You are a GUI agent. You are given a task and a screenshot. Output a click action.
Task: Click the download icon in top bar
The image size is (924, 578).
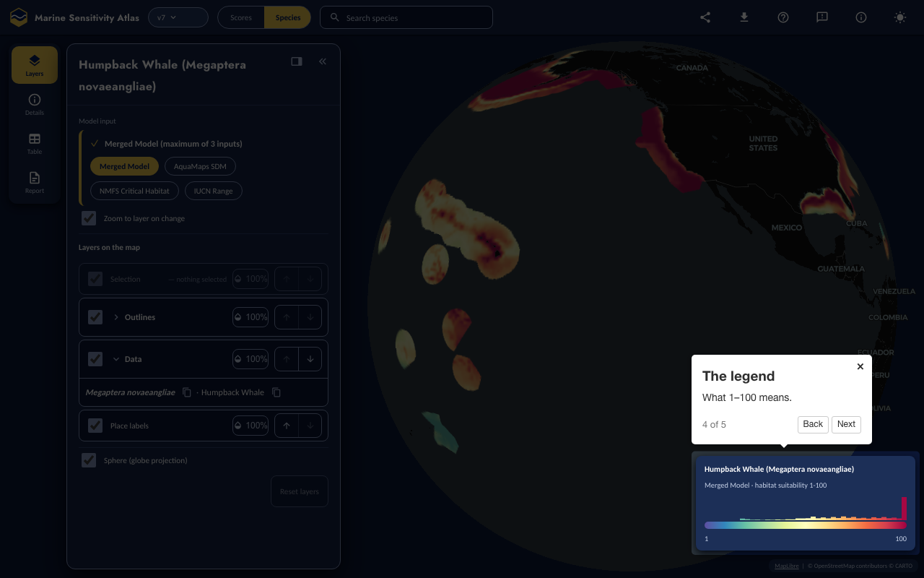tap(744, 17)
